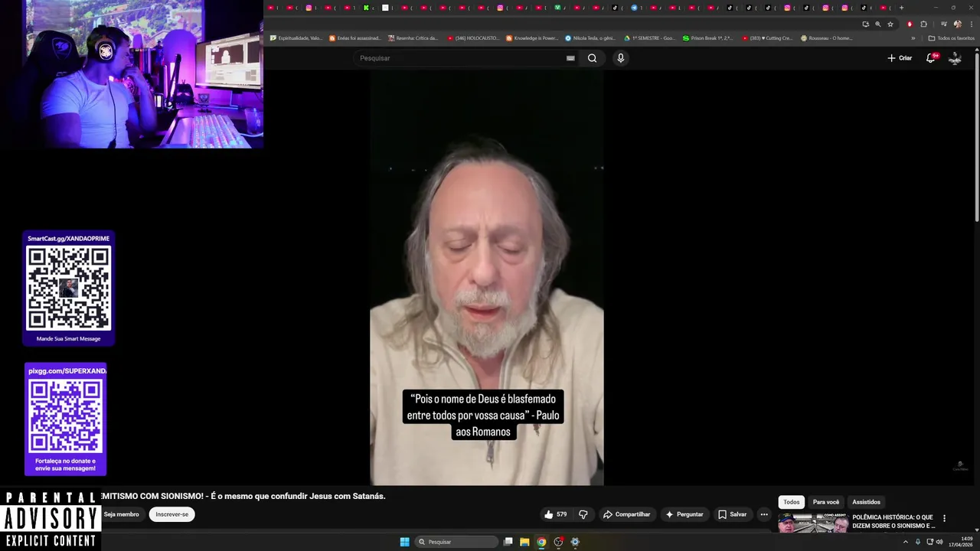The height and width of the screenshot is (551, 980).
Task: Click the YouTube search magnifier button
Action: (x=592, y=58)
